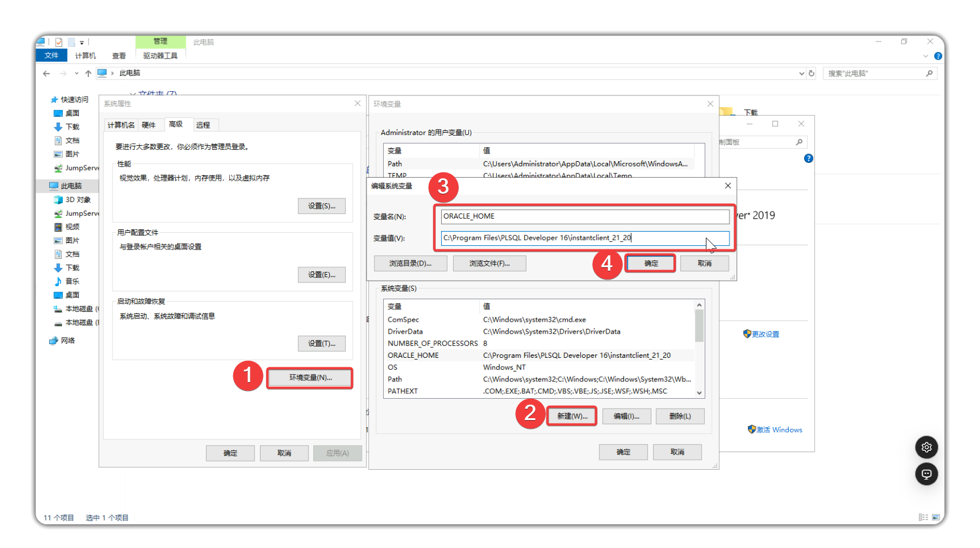Select 音乐 music folder in sidebar

coord(72,281)
